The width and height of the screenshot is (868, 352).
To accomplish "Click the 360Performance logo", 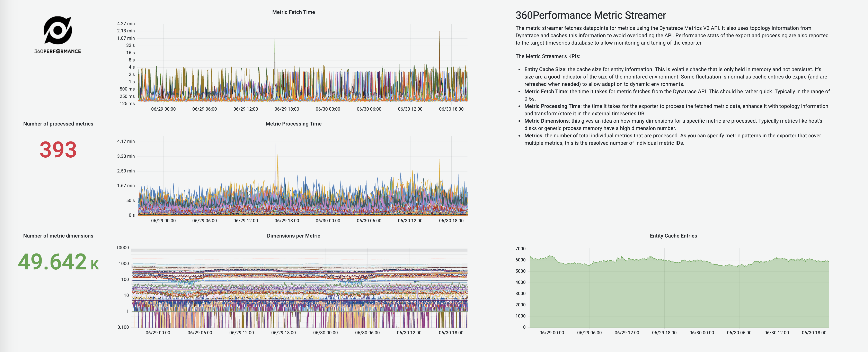I will [x=58, y=35].
